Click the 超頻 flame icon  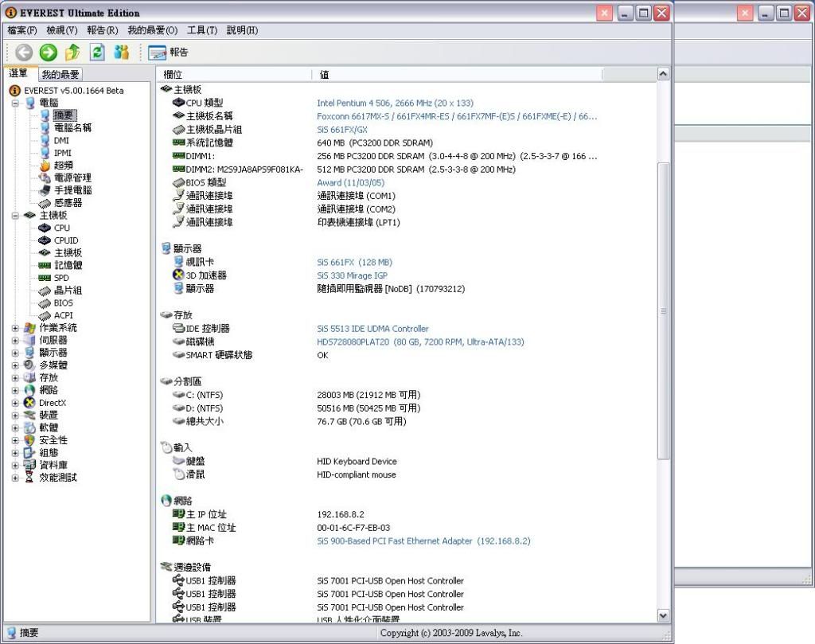[45, 166]
